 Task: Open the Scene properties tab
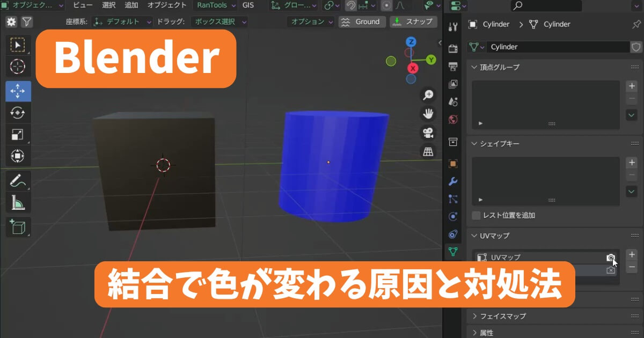(x=453, y=101)
